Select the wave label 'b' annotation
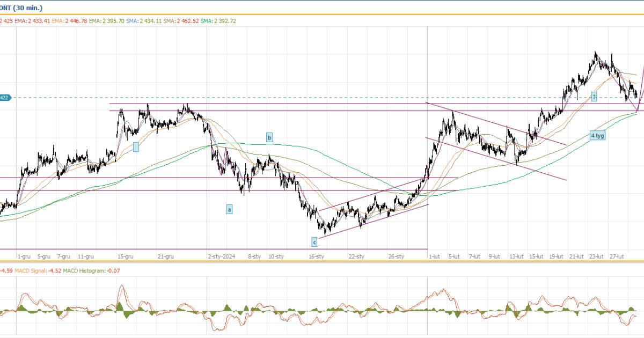The image size is (644, 338). click(x=269, y=138)
